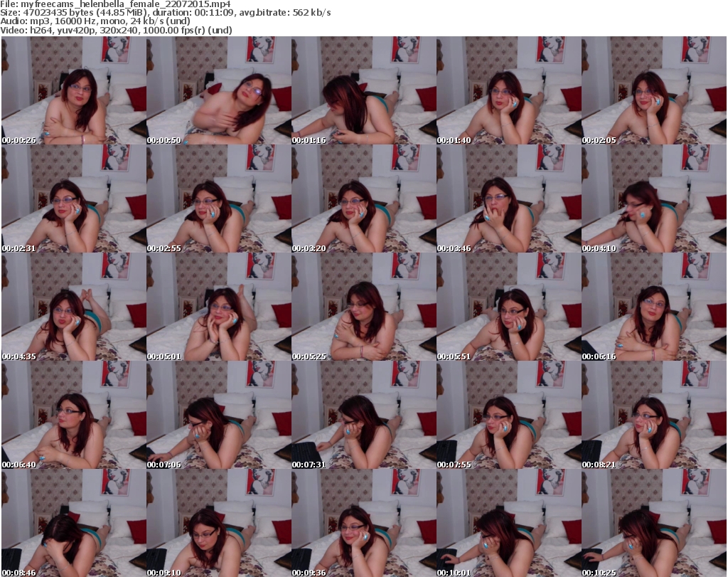Open the thumbnail marked 00:02:55

(219, 198)
